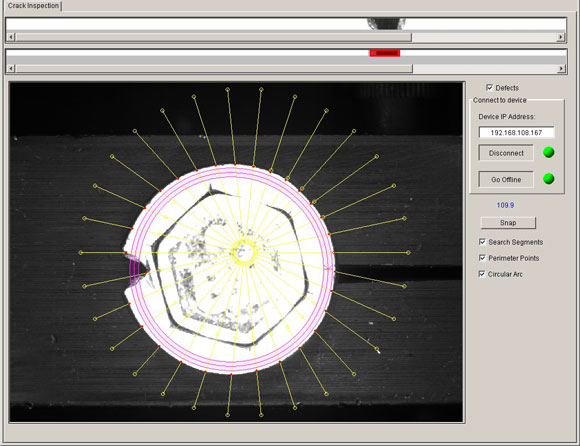Image resolution: width=580 pixels, height=446 pixels.
Task: Uncheck the Search Segments checkbox
Action: click(x=482, y=242)
